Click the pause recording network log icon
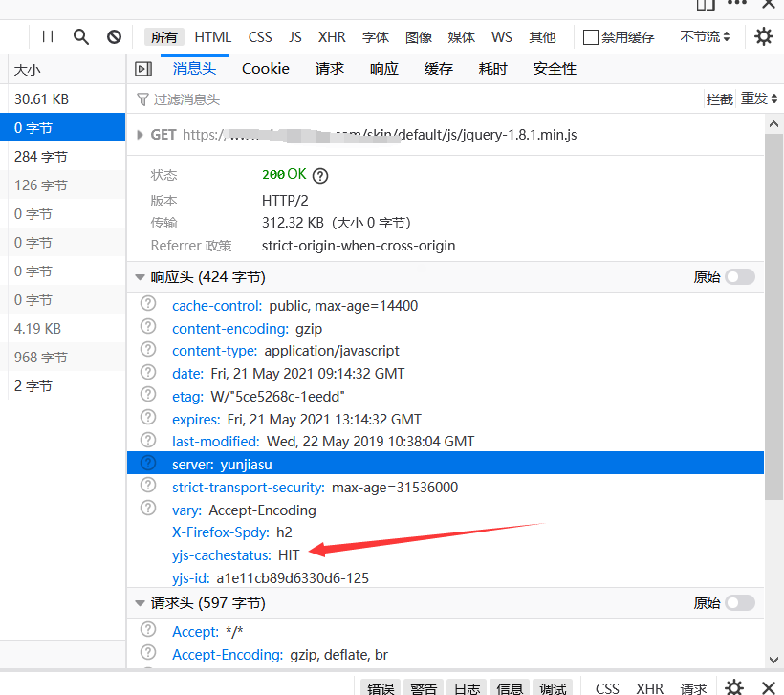Viewport: 784px width, 695px height. pyautogui.click(x=48, y=37)
